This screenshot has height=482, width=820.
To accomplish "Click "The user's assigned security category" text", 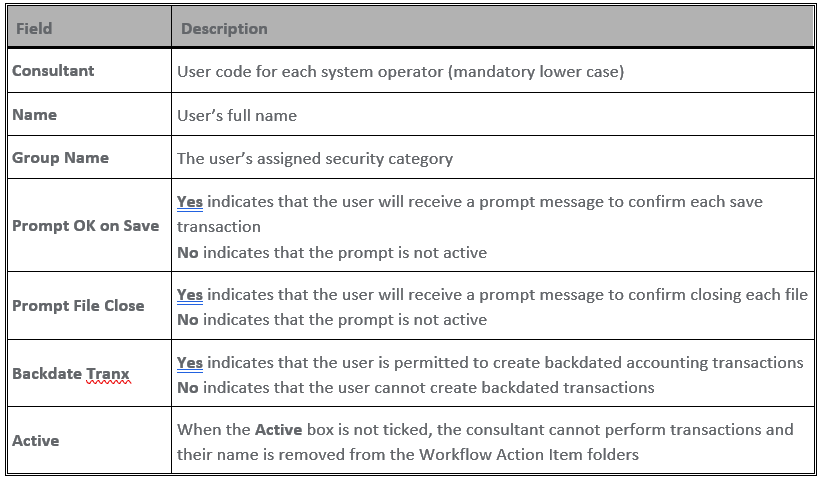I will [314, 158].
